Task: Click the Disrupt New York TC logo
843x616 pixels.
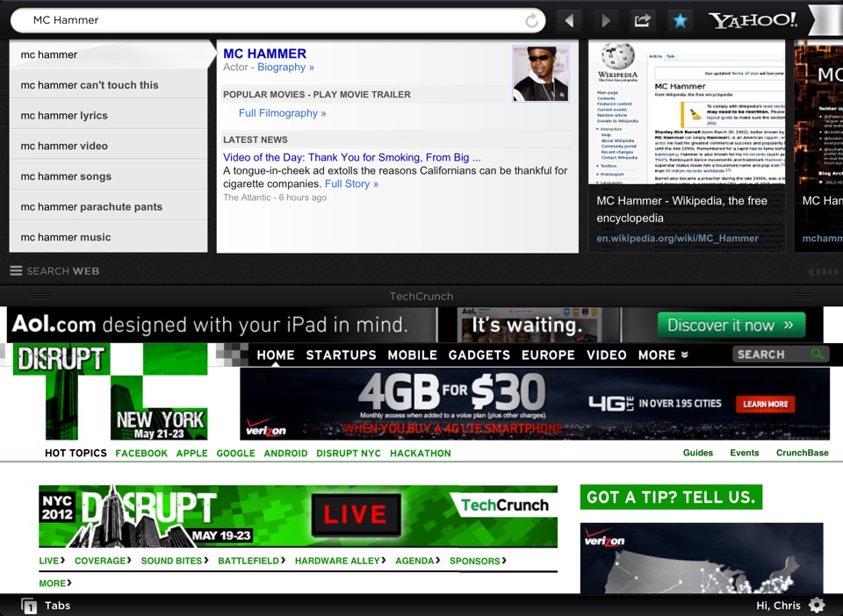Action: (x=111, y=392)
